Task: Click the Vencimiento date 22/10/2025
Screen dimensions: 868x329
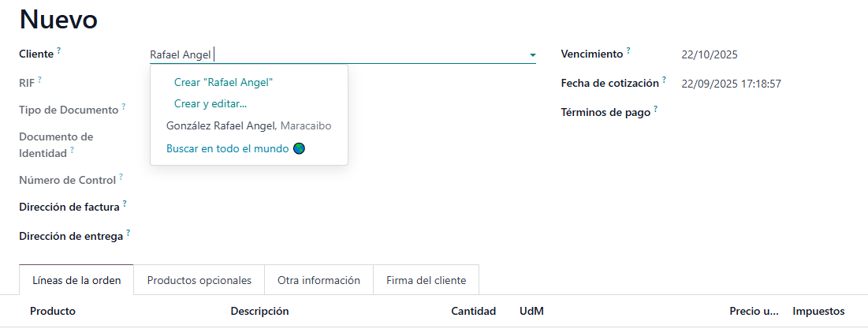Action: [709, 55]
